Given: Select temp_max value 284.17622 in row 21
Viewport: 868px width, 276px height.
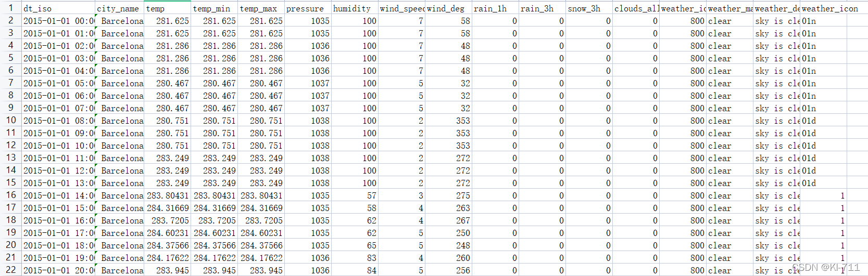Looking at the screenshot, I should 261,258.
